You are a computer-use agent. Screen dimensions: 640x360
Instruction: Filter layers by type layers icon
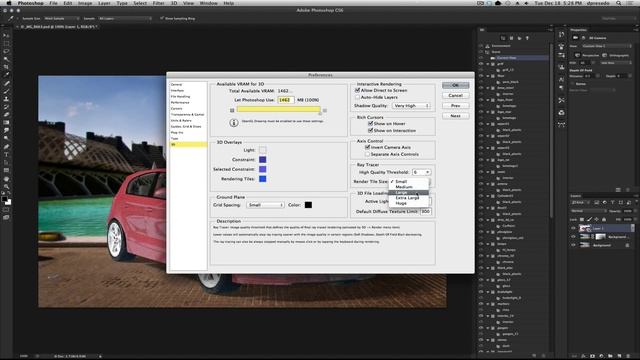pyautogui.click(x=613, y=202)
